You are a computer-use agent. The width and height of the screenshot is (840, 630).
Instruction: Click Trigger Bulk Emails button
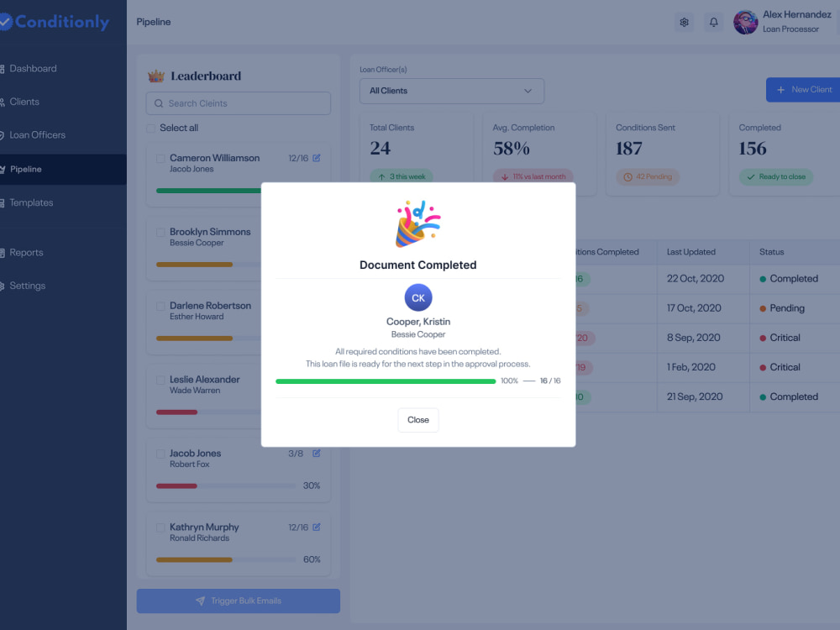(239, 601)
